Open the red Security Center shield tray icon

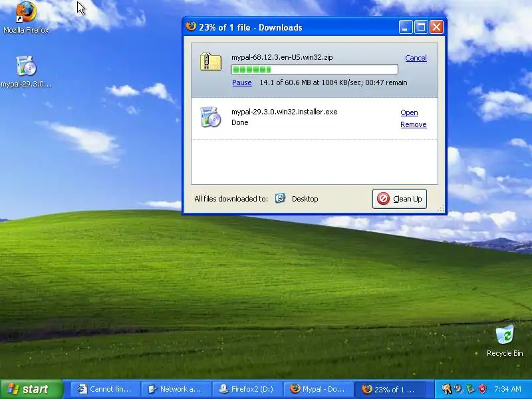[482, 389]
